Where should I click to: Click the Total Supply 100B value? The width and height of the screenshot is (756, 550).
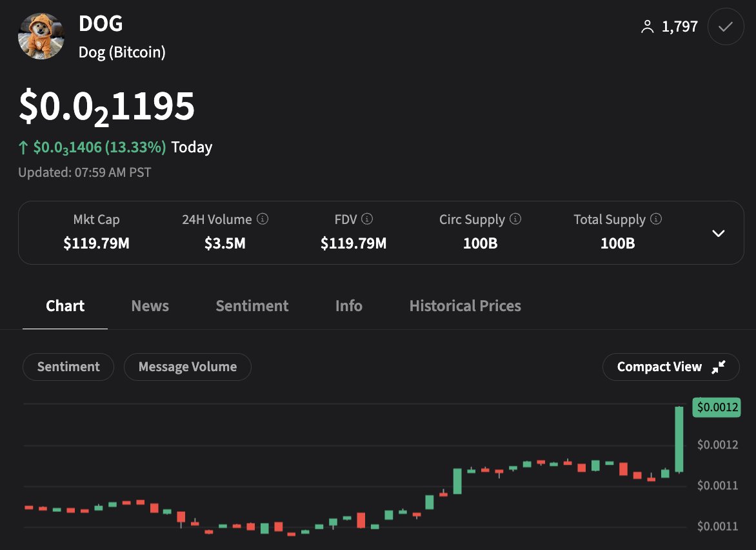(x=617, y=243)
